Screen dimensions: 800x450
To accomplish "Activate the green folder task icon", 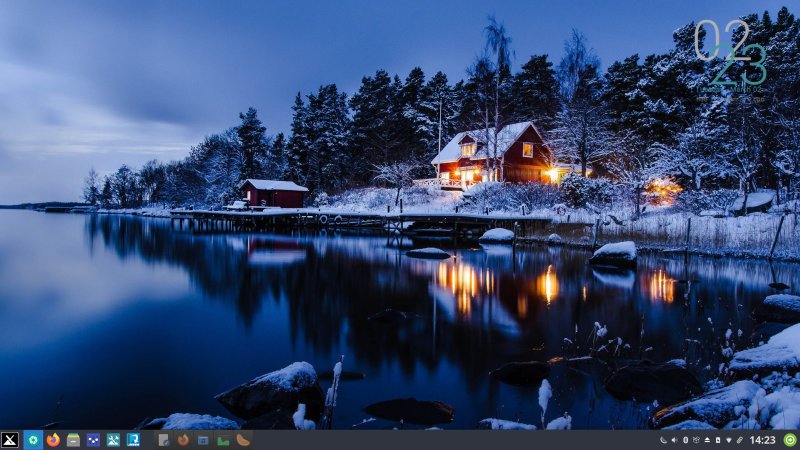I will pyautogui.click(x=223, y=440).
